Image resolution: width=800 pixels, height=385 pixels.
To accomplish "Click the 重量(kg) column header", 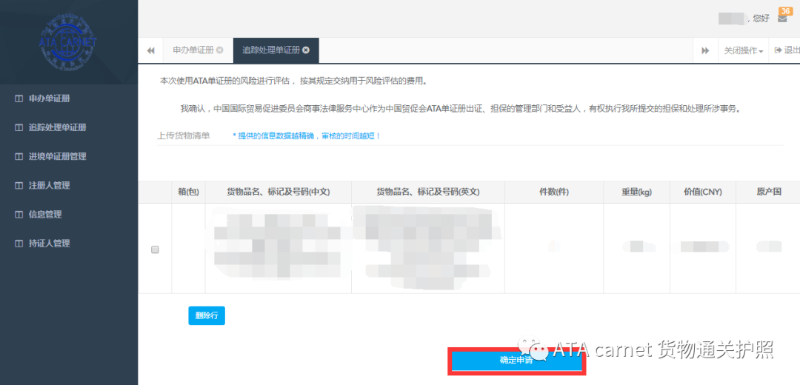I will 636,192.
